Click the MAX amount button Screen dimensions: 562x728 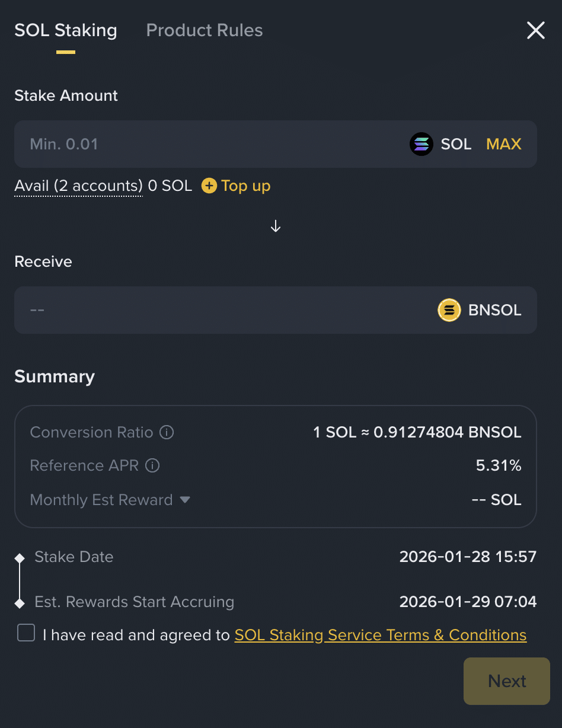click(503, 143)
